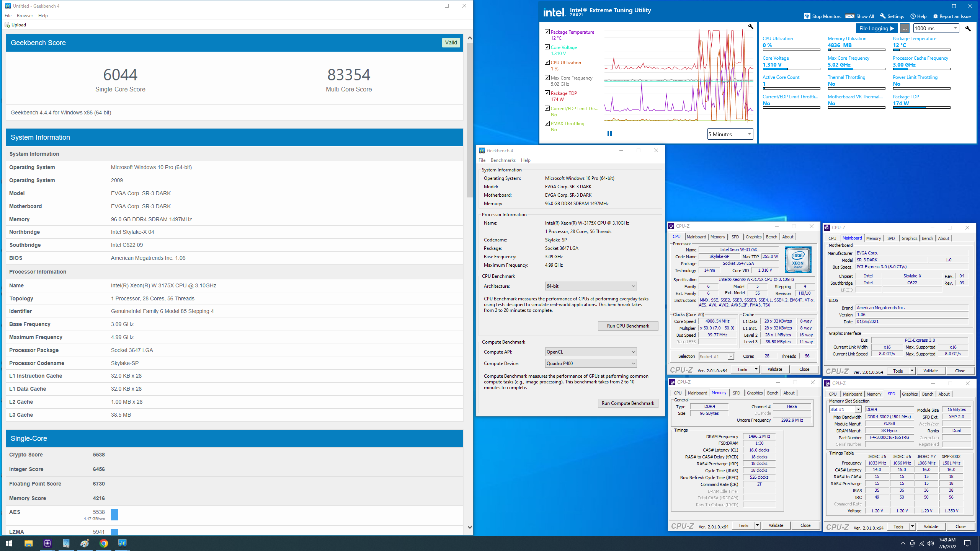This screenshot has width=980, height=551.
Task: Open the notification center icon
Action: 967,543
